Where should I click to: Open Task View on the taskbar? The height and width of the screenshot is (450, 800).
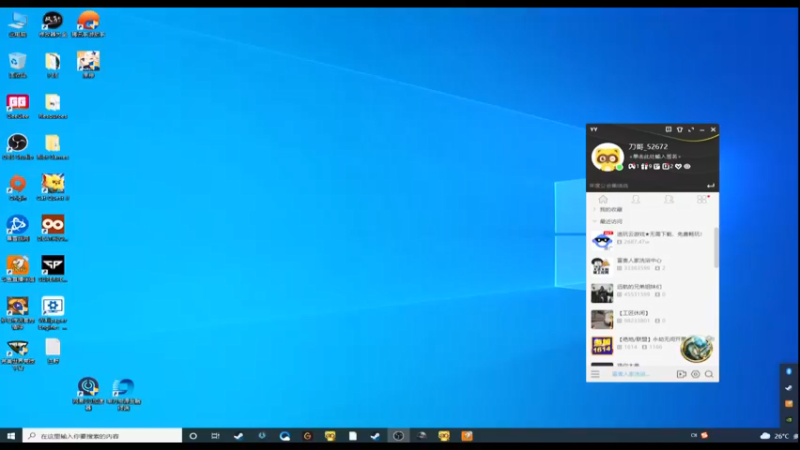tap(215, 436)
